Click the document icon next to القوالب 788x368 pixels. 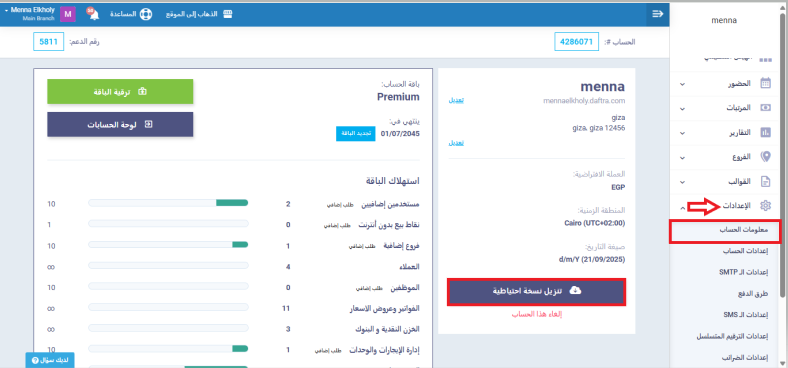765,182
